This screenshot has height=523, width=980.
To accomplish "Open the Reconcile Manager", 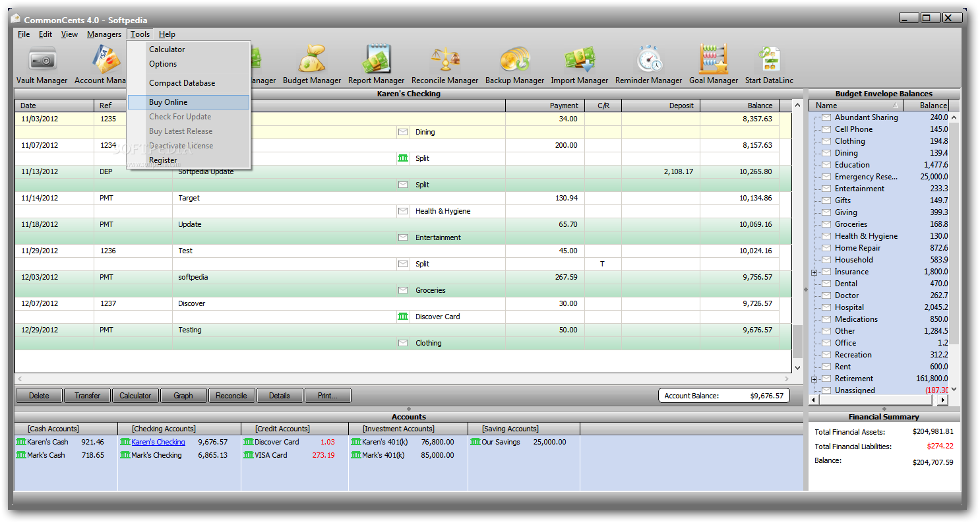I will (444, 65).
